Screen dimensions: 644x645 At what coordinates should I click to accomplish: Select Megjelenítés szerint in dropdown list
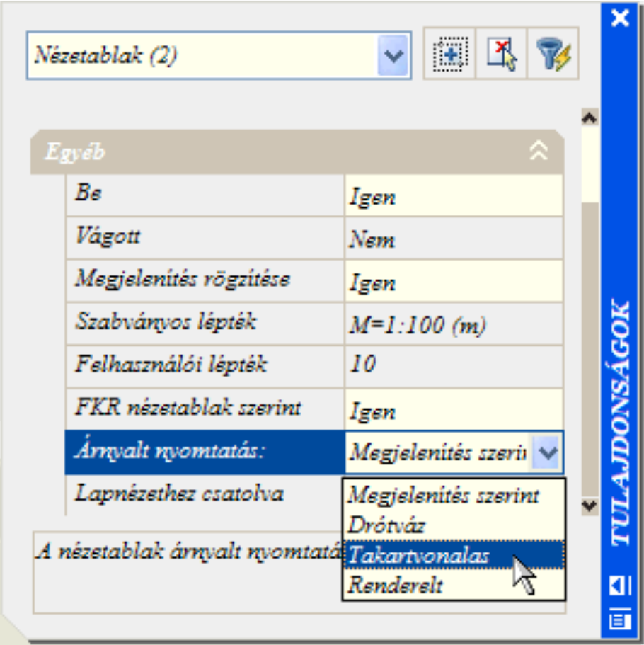click(454, 495)
